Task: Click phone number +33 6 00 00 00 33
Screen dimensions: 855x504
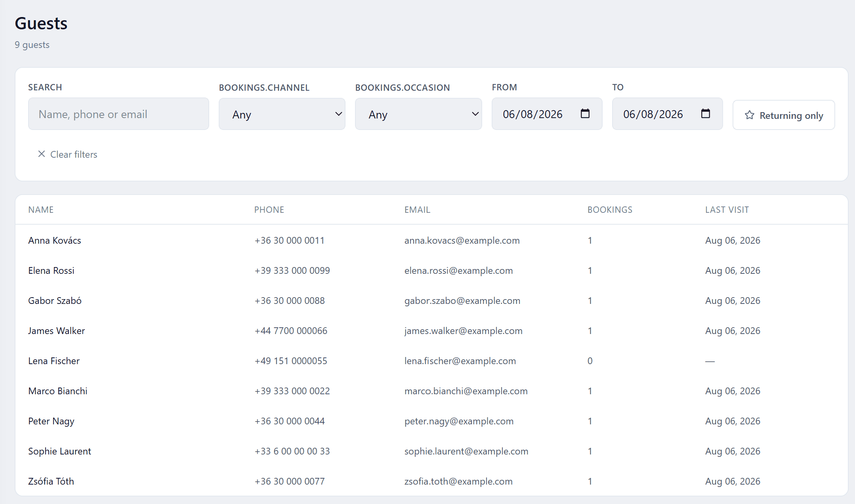Action: pos(292,451)
